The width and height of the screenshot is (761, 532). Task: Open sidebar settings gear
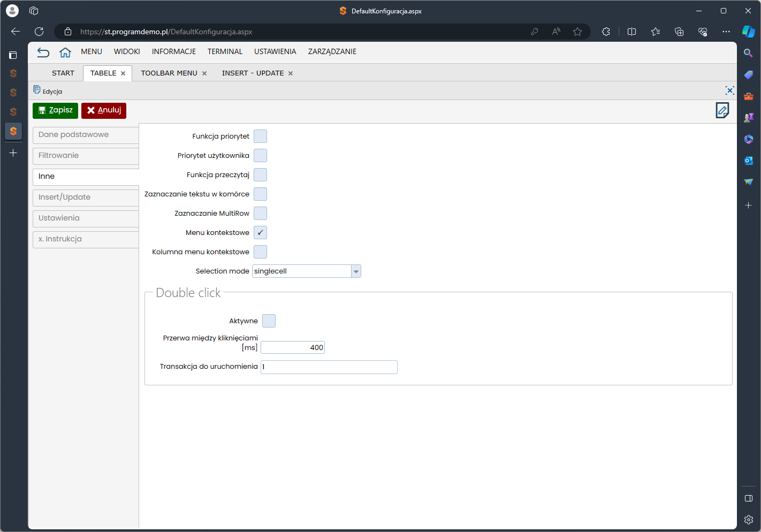click(x=749, y=520)
